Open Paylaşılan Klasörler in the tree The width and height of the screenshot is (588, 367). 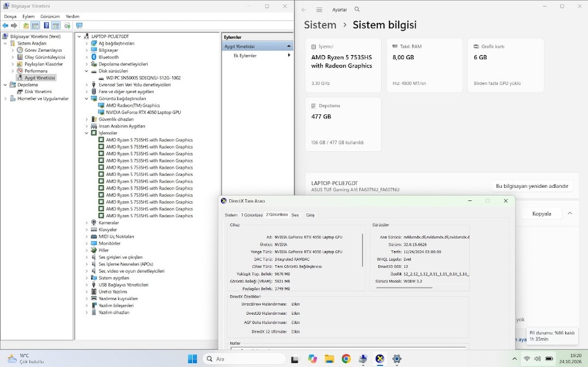[x=44, y=64]
